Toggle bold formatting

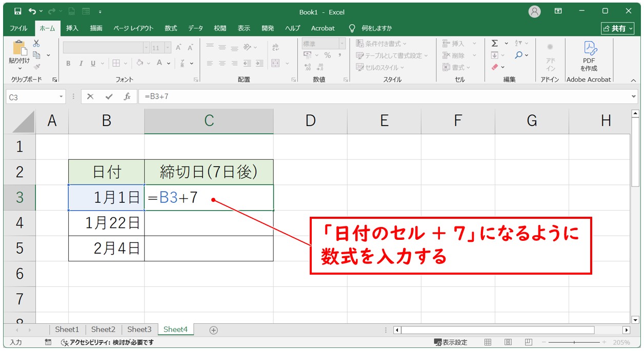coord(68,64)
